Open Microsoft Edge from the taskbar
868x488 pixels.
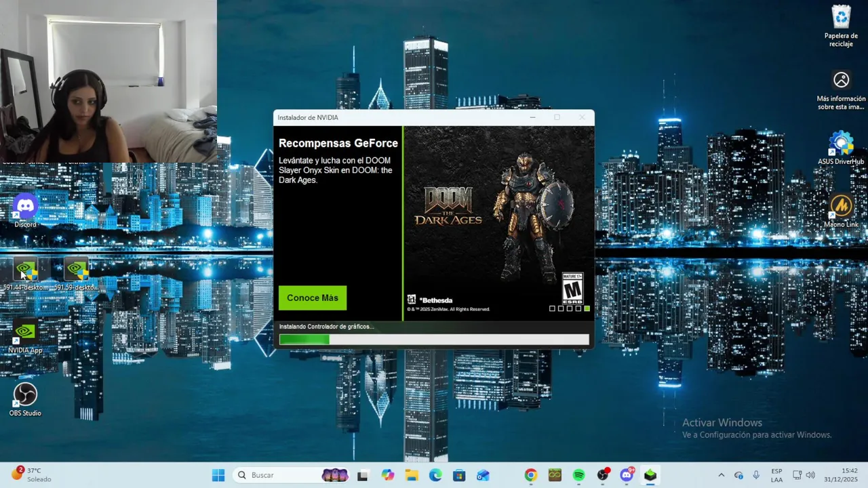pos(435,475)
